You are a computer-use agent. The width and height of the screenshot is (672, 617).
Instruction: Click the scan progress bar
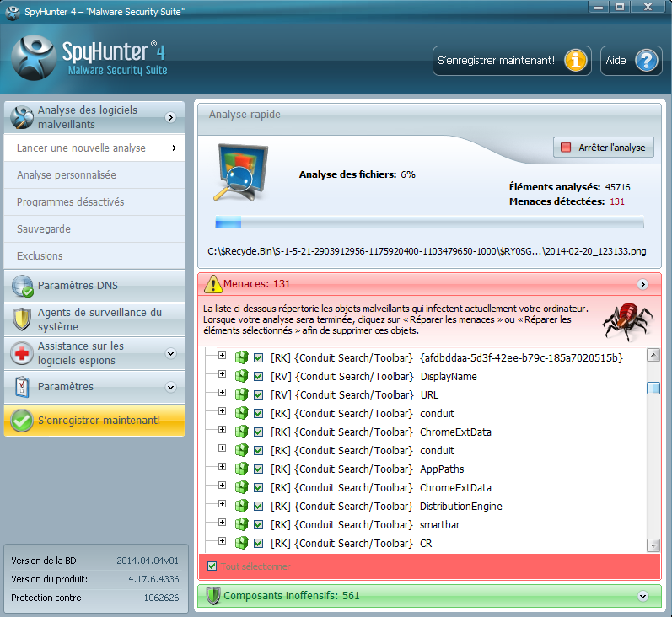point(429,223)
